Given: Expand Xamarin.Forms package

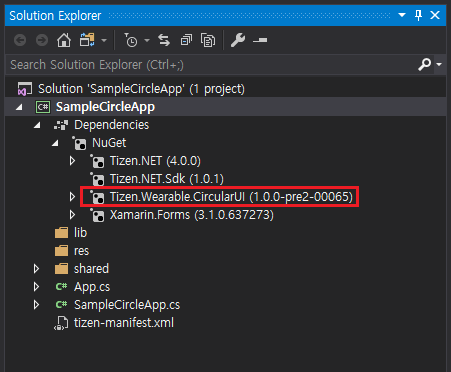Looking at the screenshot, I should tap(72, 215).
